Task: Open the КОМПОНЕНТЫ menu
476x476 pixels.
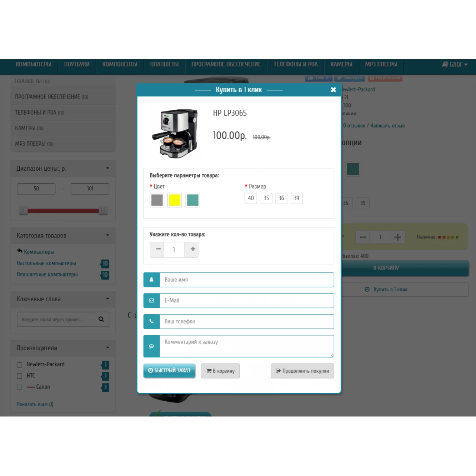Action: click(x=120, y=64)
